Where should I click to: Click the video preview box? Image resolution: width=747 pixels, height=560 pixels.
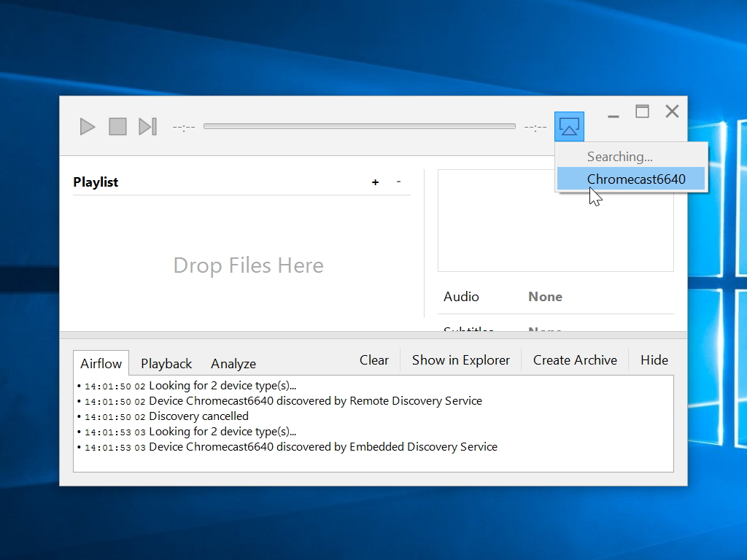555,220
